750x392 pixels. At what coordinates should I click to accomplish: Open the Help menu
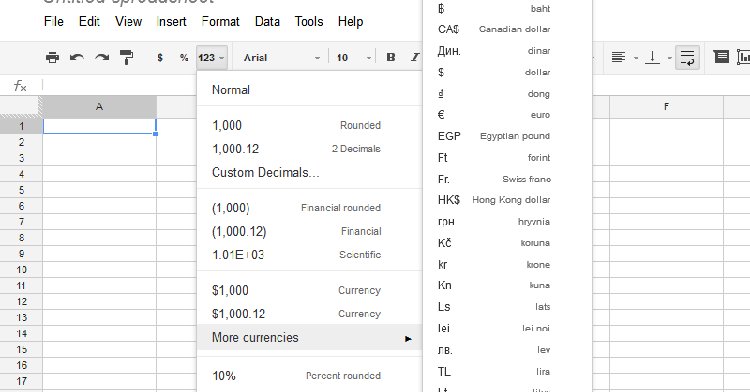(x=351, y=22)
